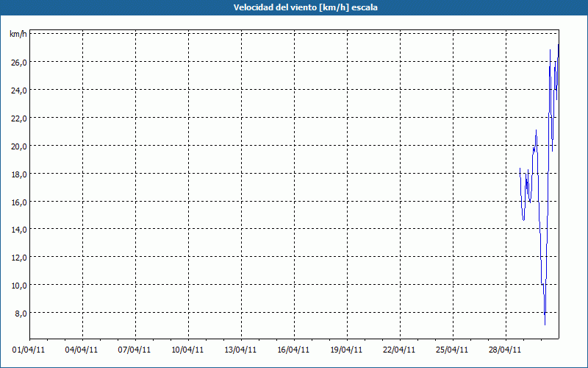Select the 24,0 y-axis value
This screenshot has height=368, width=588.
tap(19, 91)
